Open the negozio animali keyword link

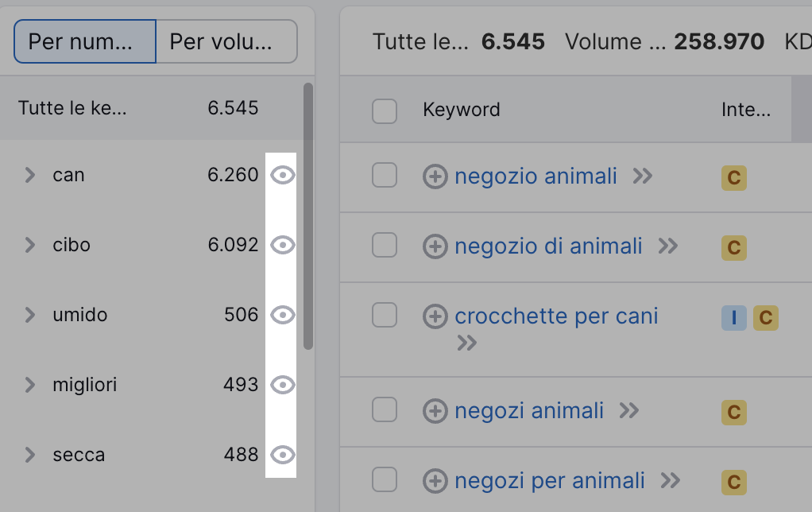(536, 176)
